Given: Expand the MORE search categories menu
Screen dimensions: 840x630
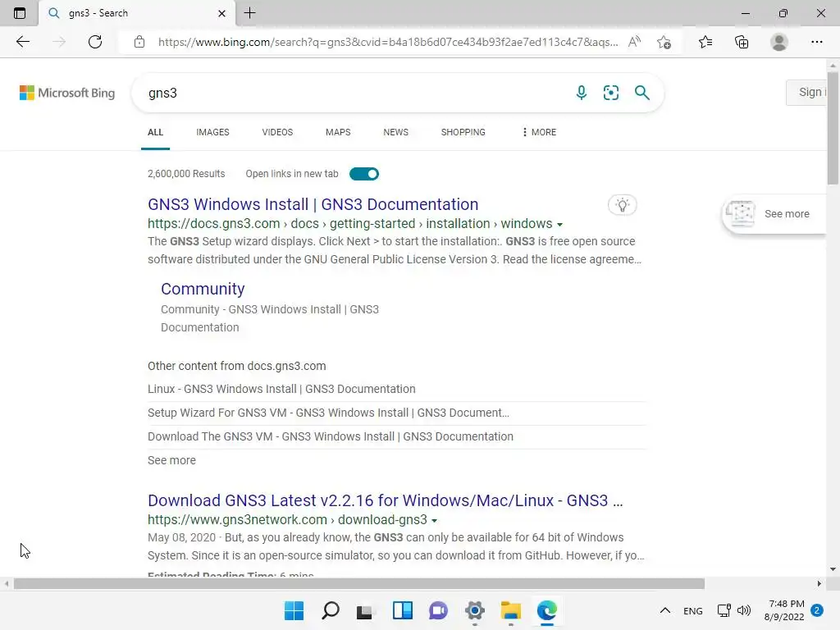Looking at the screenshot, I should tap(539, 132).
